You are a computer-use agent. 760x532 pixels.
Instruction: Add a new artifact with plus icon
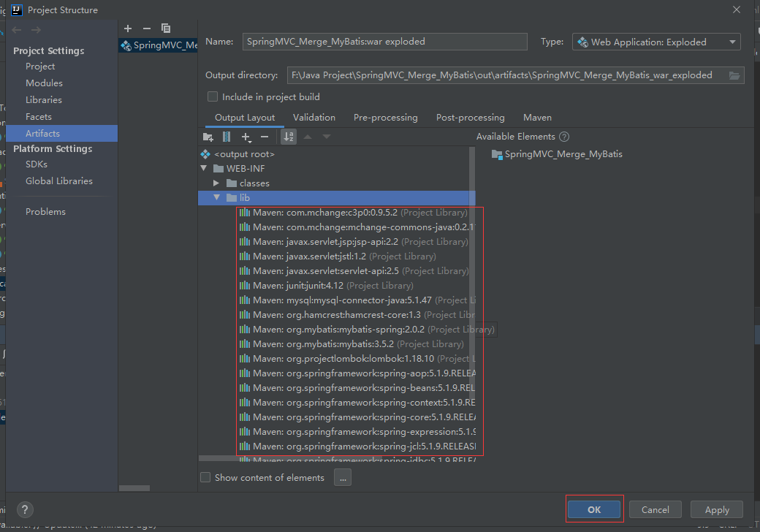click(x=128, y=28)
